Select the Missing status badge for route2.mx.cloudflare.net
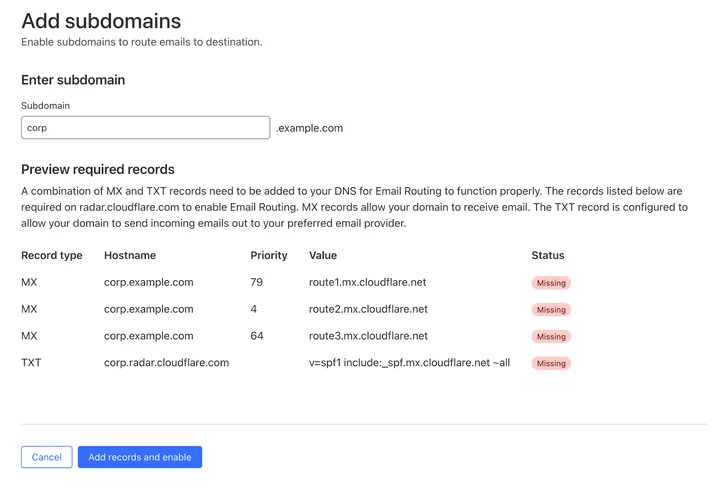The width and height of the screenshot is (715, 488). pos(551,310)
